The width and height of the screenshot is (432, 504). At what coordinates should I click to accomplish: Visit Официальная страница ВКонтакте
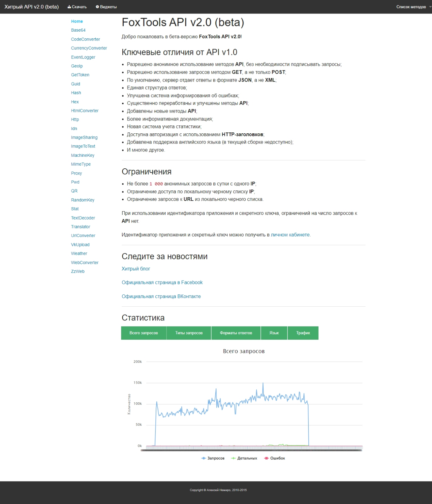coord(161,297)
